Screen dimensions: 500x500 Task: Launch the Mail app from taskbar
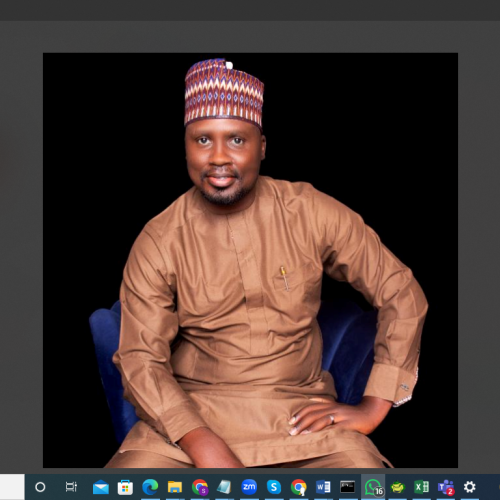[101, 487]
